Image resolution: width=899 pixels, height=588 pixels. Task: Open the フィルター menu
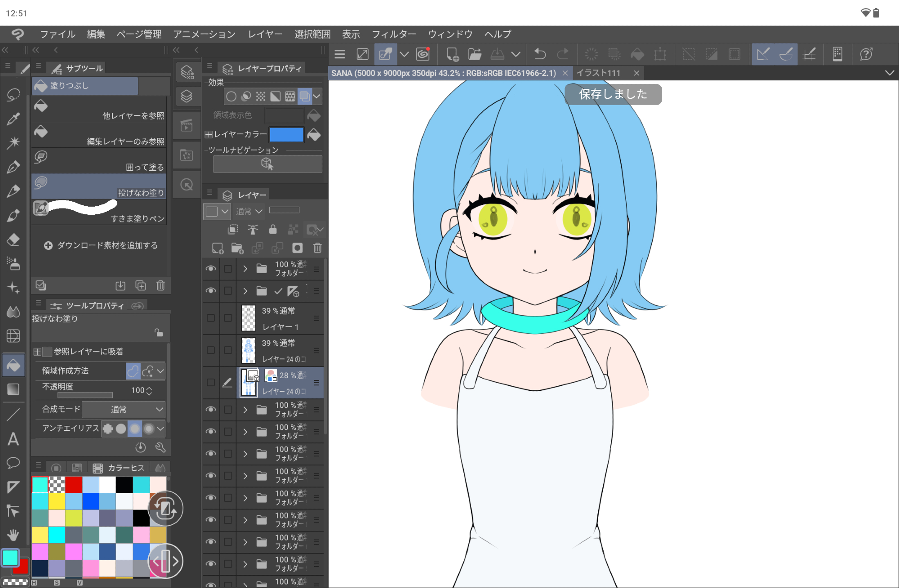coord(394,34)
